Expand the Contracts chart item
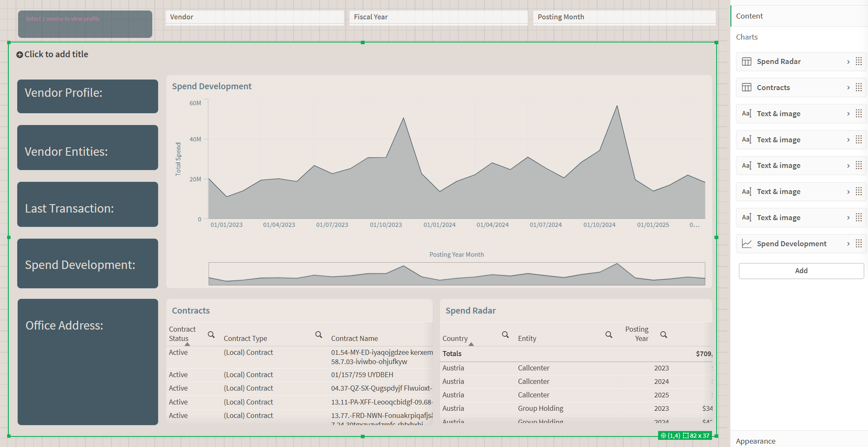This screenshot has width=868, height=447. pyautogui.click(x=848, y=88)
